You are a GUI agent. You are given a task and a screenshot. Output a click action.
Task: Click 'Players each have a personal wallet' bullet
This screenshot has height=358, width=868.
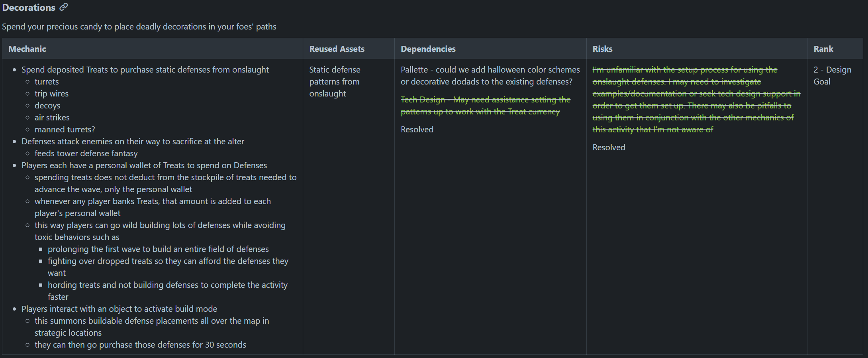point(144,165)
